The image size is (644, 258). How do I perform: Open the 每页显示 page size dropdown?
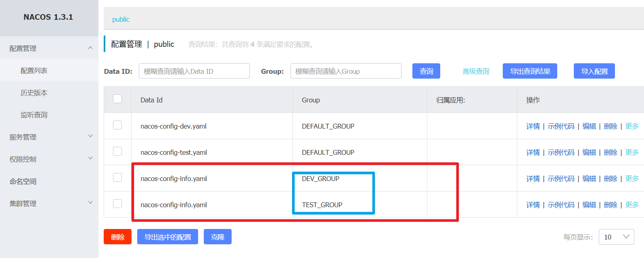(616, 237)
